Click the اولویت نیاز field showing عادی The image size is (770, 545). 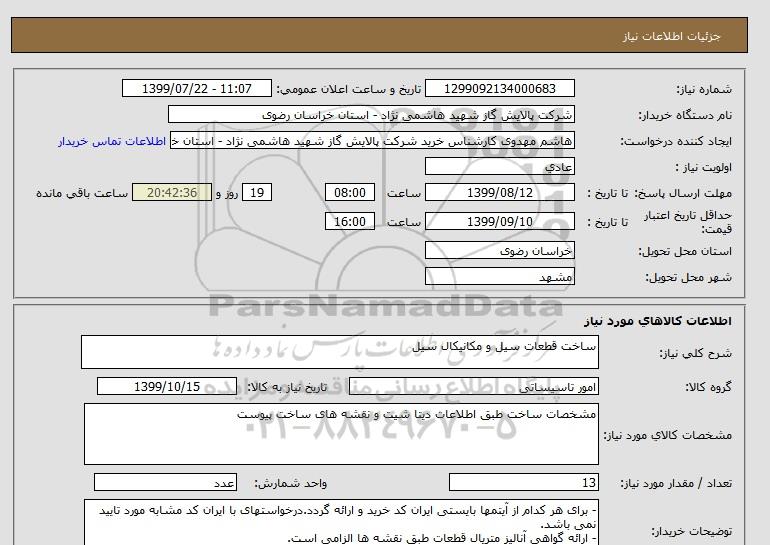(500, 167)
